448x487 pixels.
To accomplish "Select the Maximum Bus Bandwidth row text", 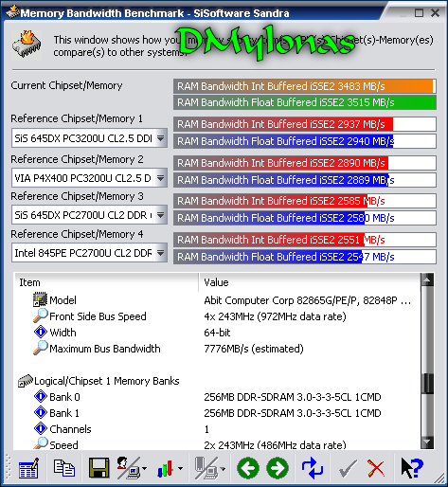I will click(x=105, y=349).
